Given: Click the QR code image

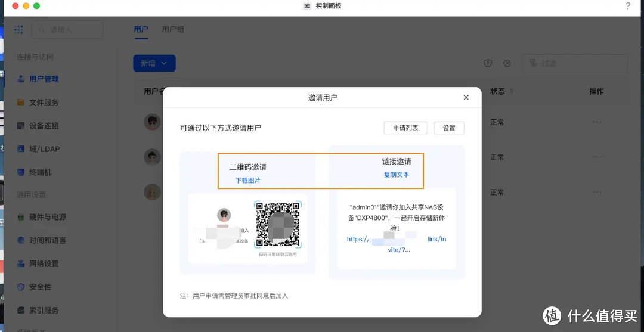Looking at the screenshot, I should tap(278, 225).
